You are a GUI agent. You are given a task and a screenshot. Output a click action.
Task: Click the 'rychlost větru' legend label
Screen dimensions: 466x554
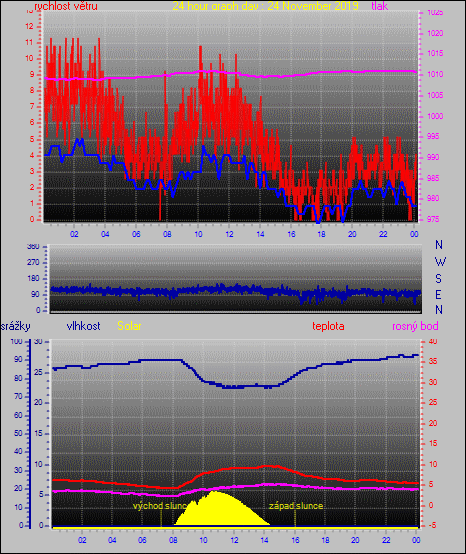pos(66,6)
